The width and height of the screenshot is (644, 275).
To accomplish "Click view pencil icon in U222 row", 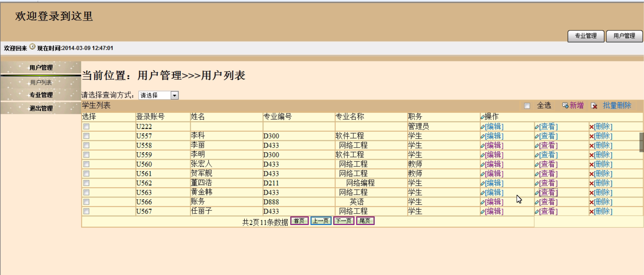I will [537, 127].
